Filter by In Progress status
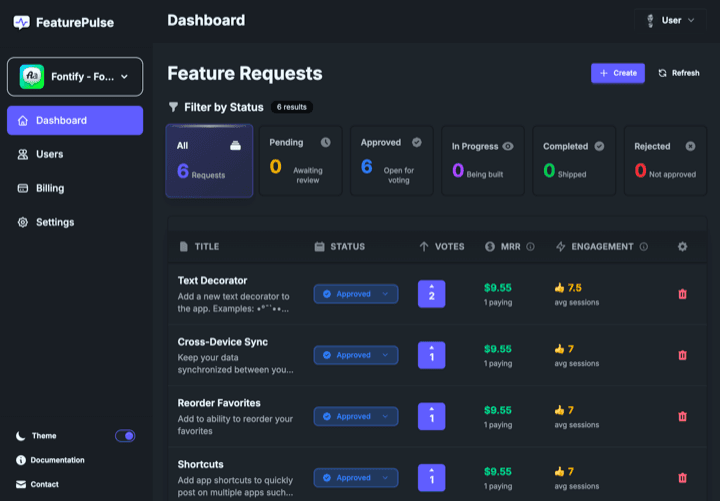 click(483, 161)
